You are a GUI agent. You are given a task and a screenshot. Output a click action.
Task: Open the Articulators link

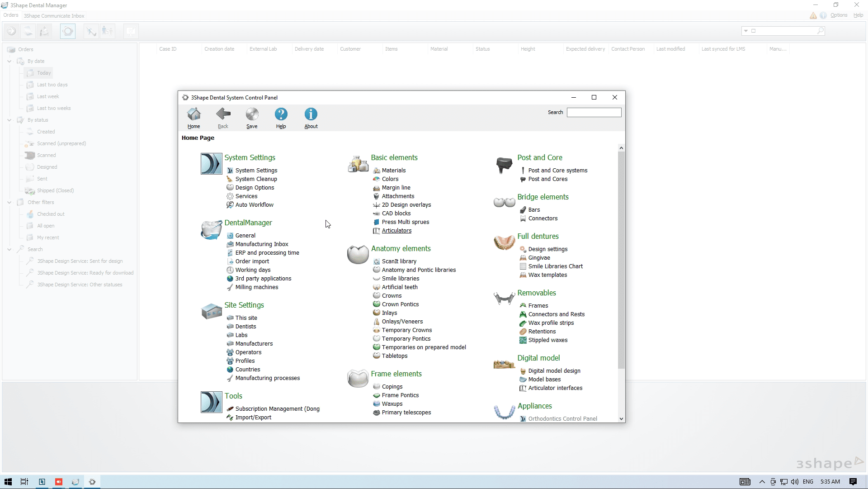(x=396, y=231)
